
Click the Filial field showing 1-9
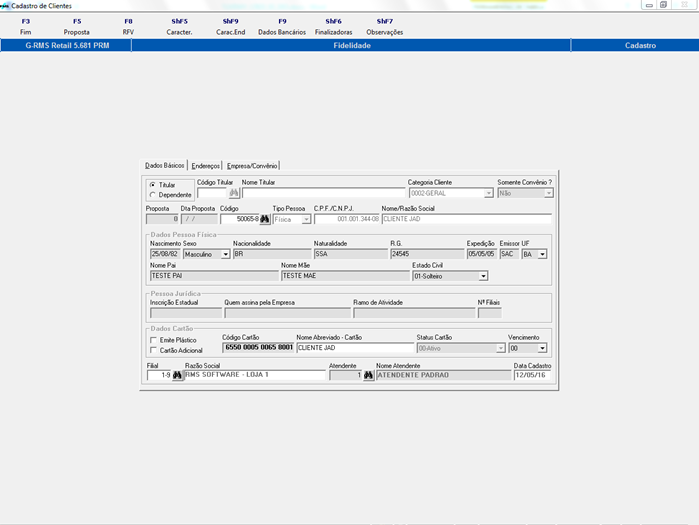[x=159, y=375]
